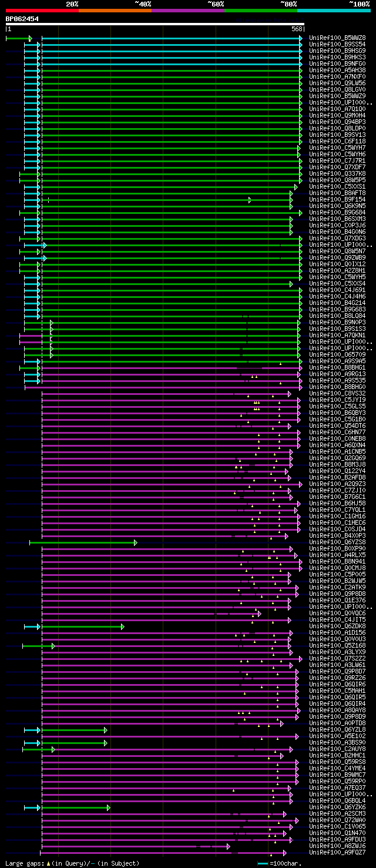Select the UniRef100_C0P3J6 label
Viewport: 376px width, 868px height.
(x=337, y=225)
